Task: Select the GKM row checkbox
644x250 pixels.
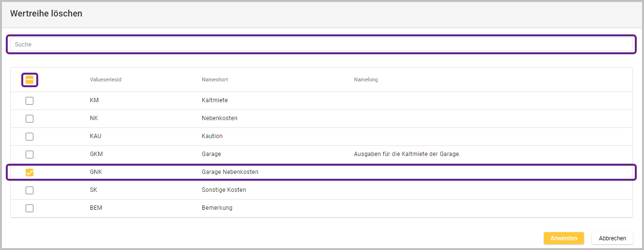Action: (x=30, y=155)
